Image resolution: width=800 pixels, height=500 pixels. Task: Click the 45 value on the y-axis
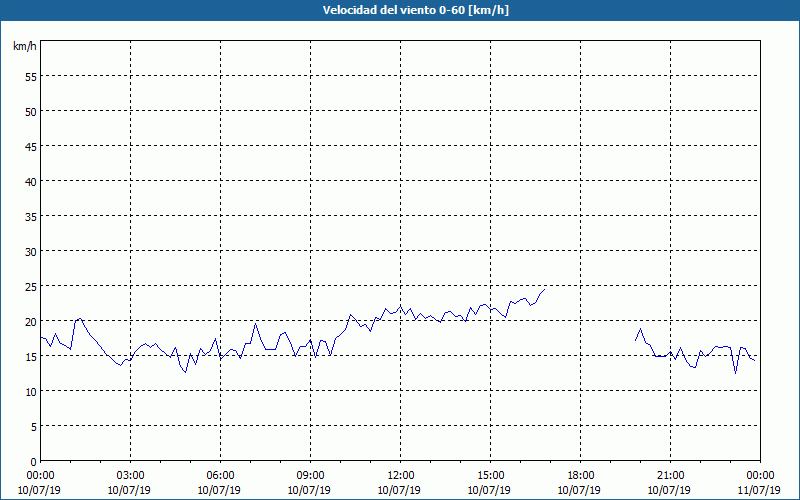[x=31, y=146]
